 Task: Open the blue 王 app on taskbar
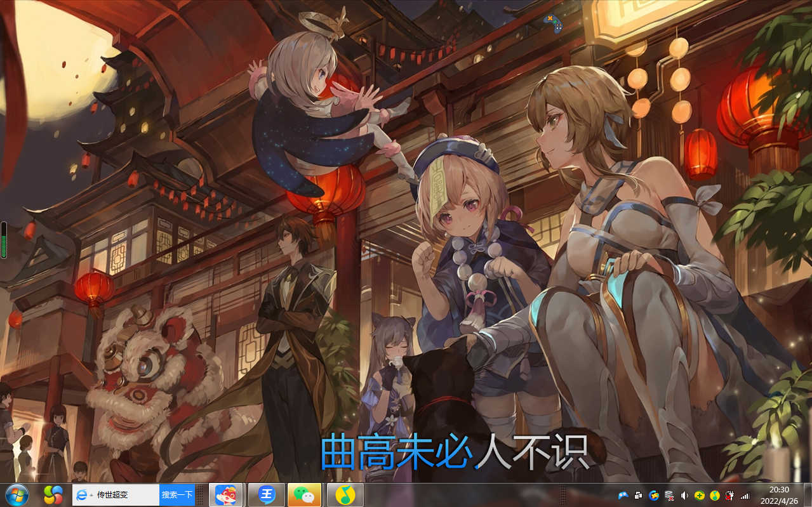coord(267,494)
